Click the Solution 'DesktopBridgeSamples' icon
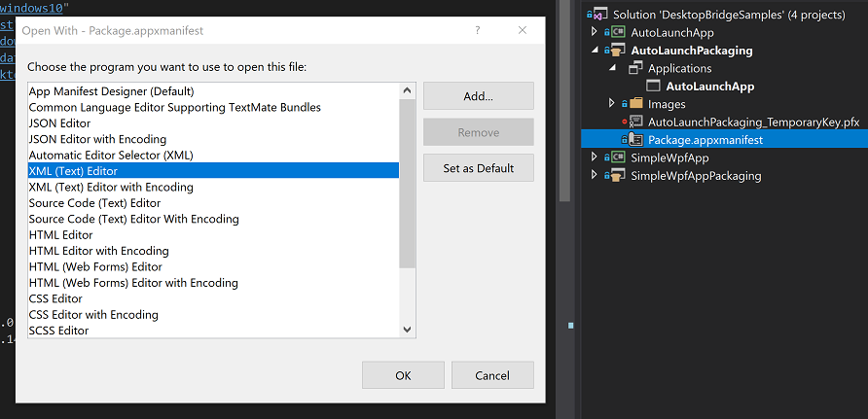This screenshot has height=419, width=868. click(x=599, y=15)
